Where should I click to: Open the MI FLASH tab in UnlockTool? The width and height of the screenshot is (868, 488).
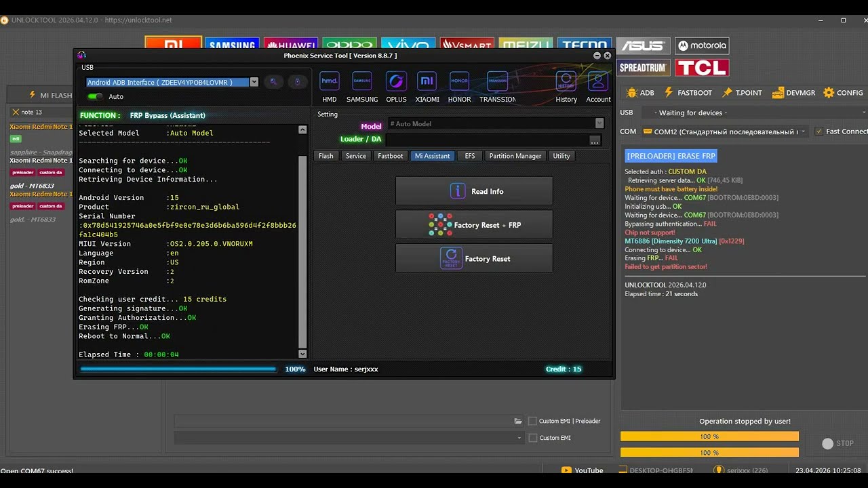tap(50, 96)
